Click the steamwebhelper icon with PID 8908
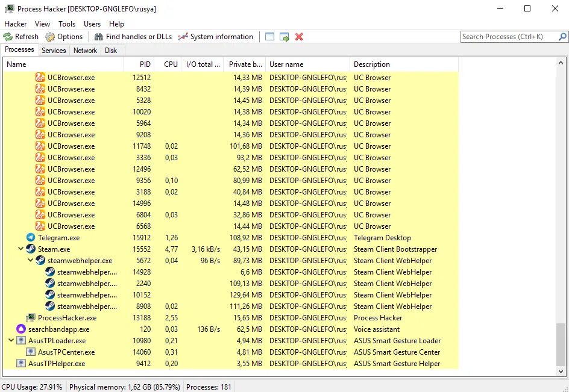 50,306
